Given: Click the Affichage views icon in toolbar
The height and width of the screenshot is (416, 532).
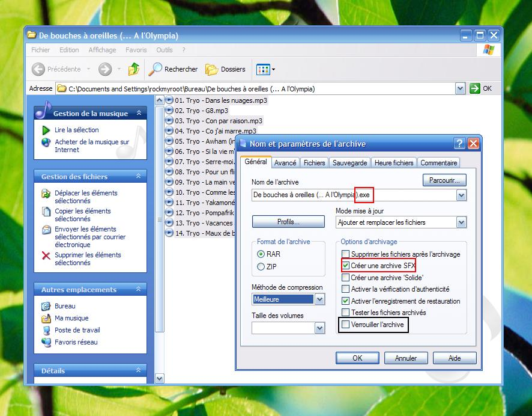Looking at the screenshot, I should pos(264,69).
